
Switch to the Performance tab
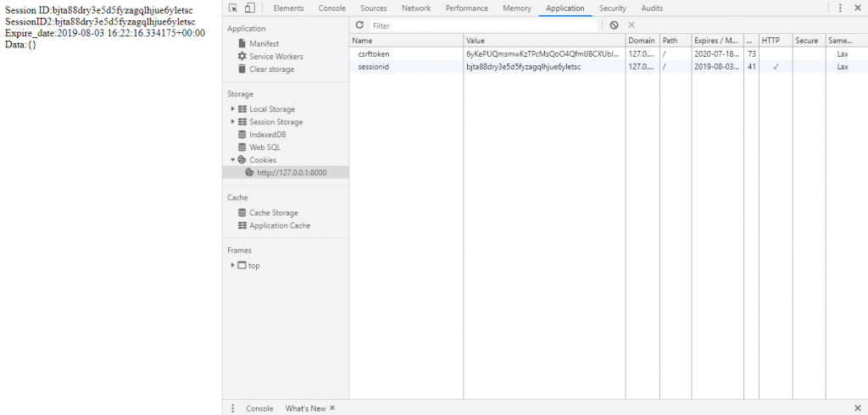467,8
